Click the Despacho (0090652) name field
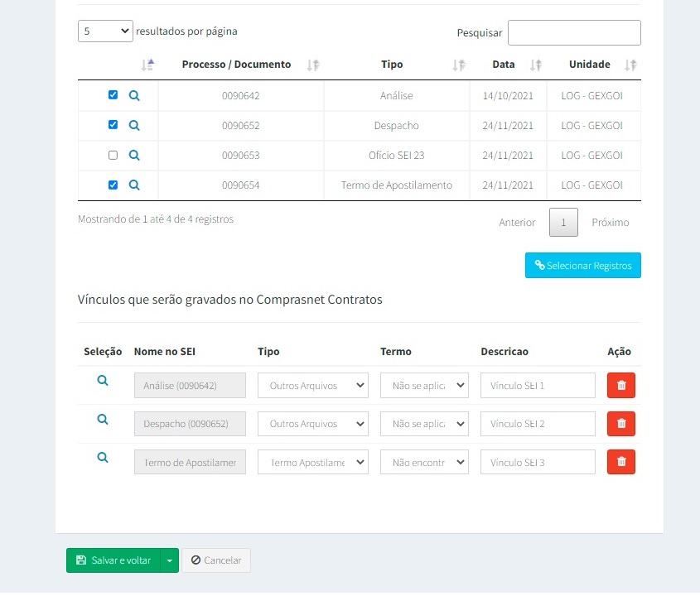This screenshot has width=700, height=596. [x=190, y=424]
